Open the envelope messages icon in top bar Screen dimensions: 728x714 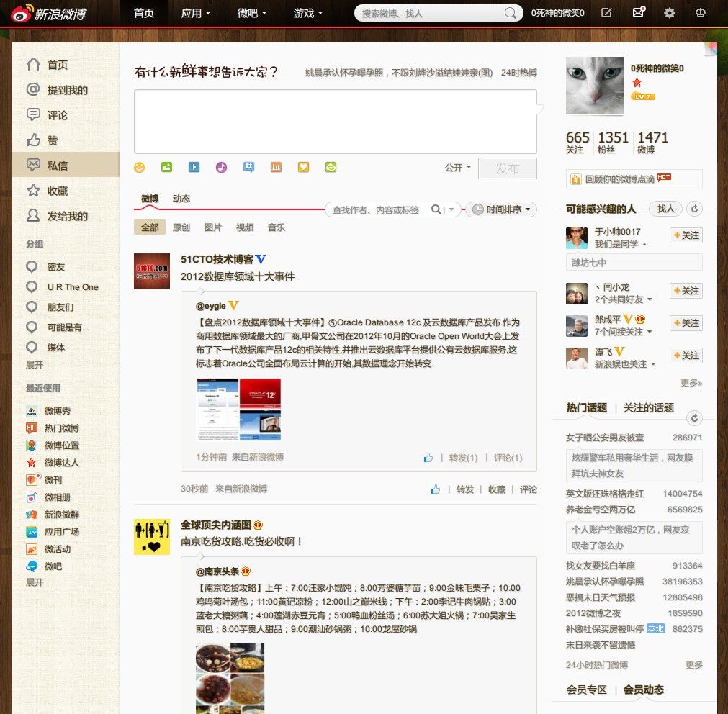pos(639,12)
